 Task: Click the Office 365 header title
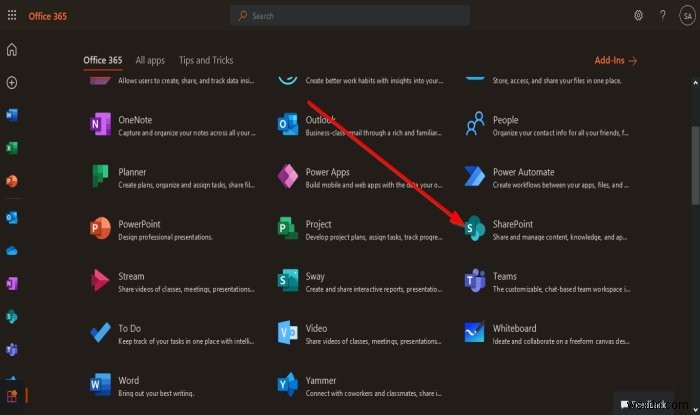[x=47, y=16]
